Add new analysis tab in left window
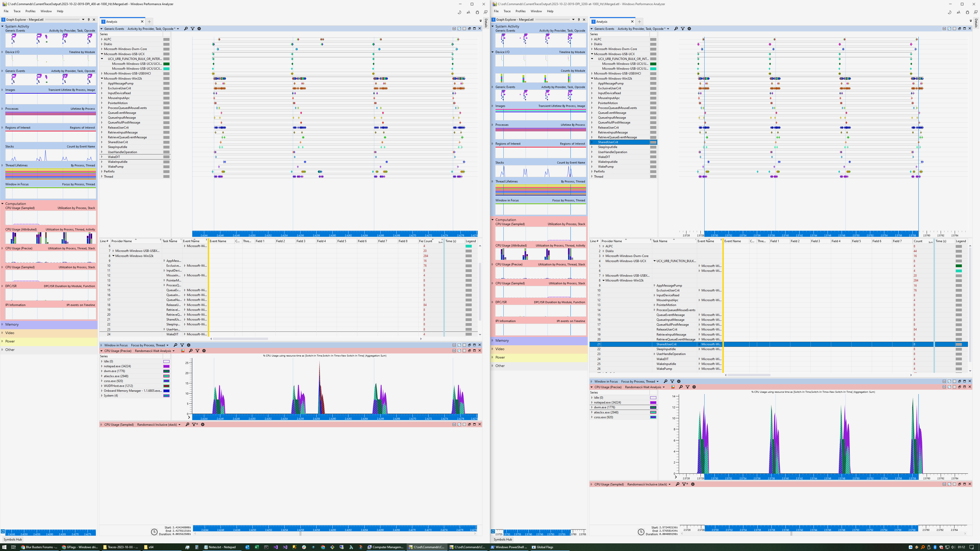This screenshot has height=551, width=980. coord(150,22)
